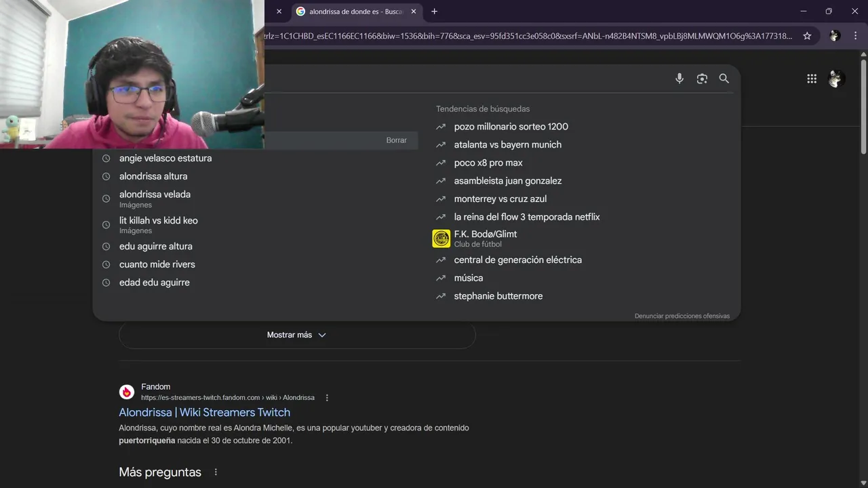This screenshot has width=868, height=488.
Task: Click the es-streamers-twitch.fandom.com URL
Action: click(228, 398)
